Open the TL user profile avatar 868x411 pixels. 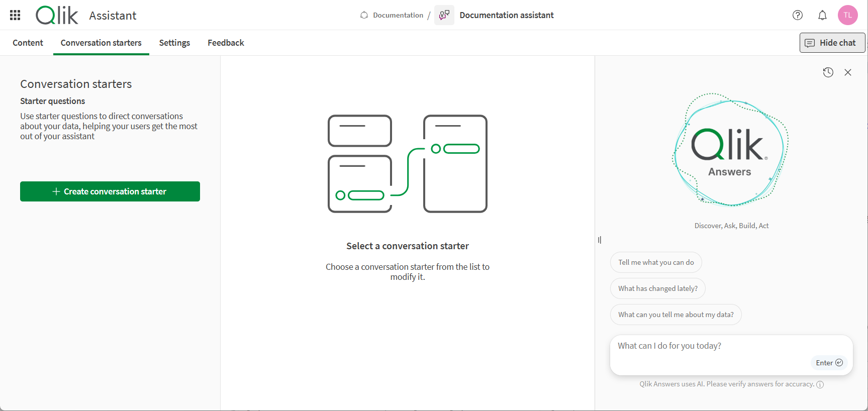click(x=847, y=15)
